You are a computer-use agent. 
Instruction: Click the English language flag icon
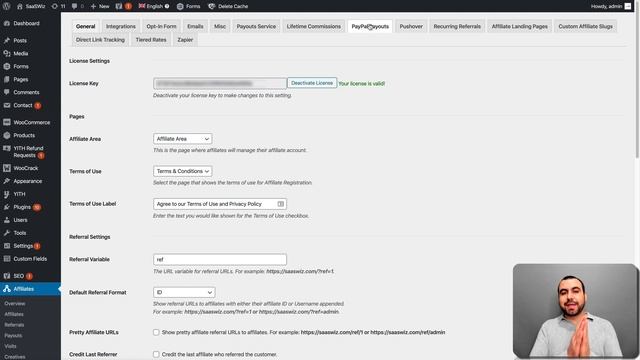[142, 6]
